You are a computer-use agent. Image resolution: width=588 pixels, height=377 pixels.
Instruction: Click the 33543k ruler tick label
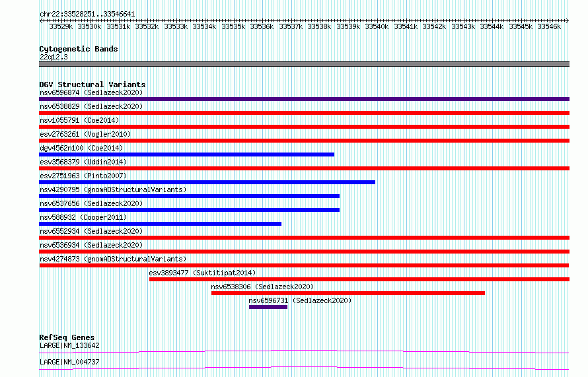[x=463, y=27]
